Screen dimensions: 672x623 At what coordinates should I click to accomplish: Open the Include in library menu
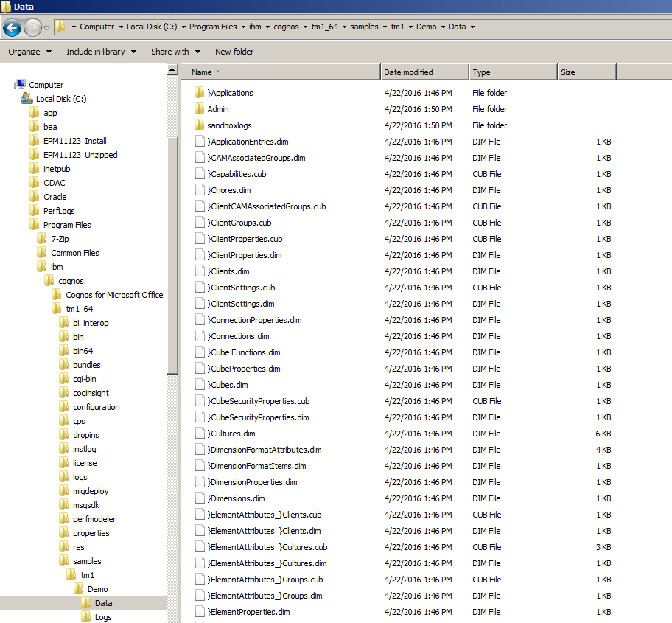102,52
